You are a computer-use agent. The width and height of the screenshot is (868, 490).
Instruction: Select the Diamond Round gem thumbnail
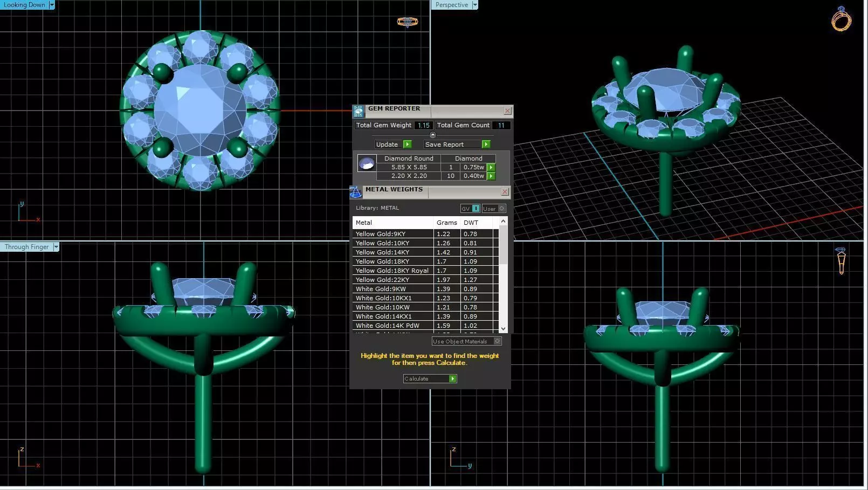pos(367,163)
